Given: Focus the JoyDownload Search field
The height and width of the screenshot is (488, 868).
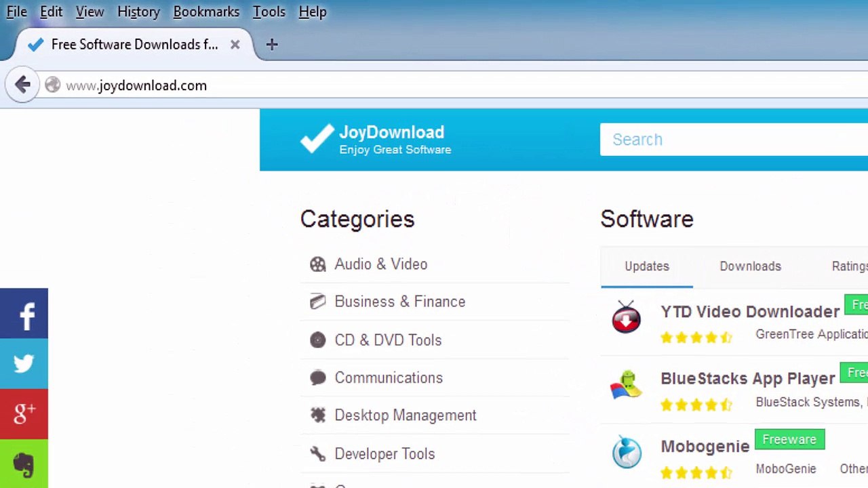Looking at the screenshot, I should tap(734, 140).
